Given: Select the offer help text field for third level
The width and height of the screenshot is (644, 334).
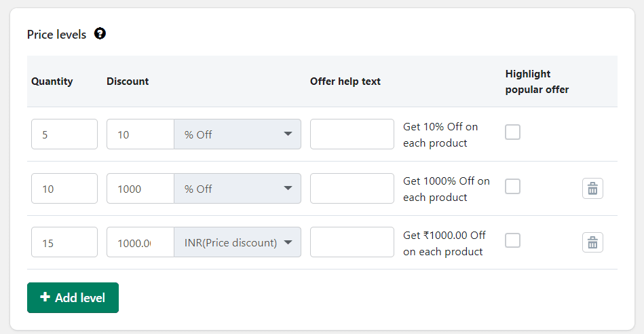Looking at the screenshot, I should (352, 242).
